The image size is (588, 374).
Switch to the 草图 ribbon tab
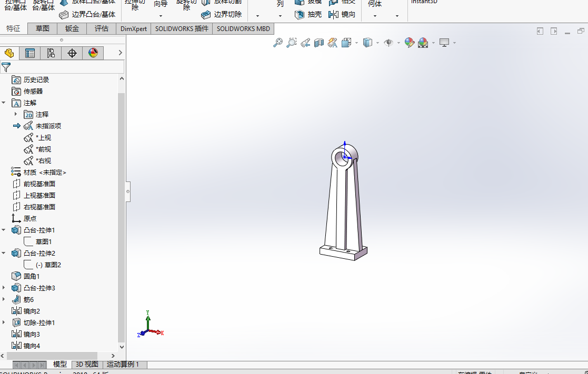[43, 29]
